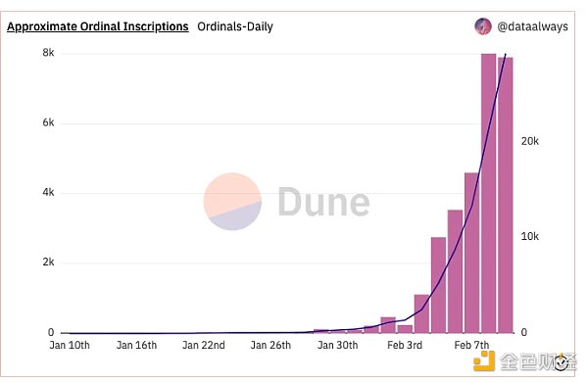The image size is (588, 382).
Task: Click the 10k right axis label
Action: [x=530, y=236]
